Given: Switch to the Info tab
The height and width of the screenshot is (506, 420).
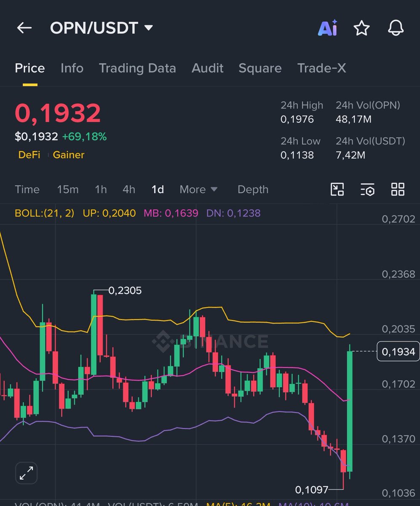Looking at the screenshot, I should click(x=72, y=68).
